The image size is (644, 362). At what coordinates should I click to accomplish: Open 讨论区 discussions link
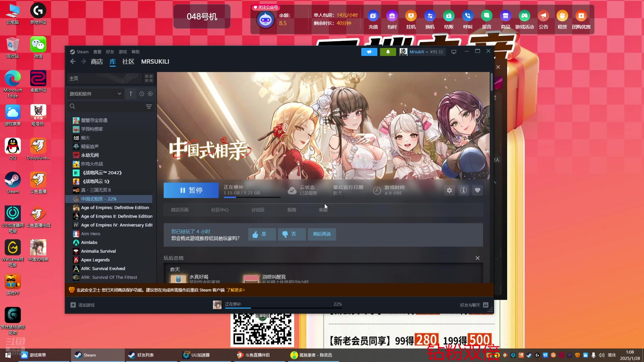pyautogui.click(x=258, y=210)
